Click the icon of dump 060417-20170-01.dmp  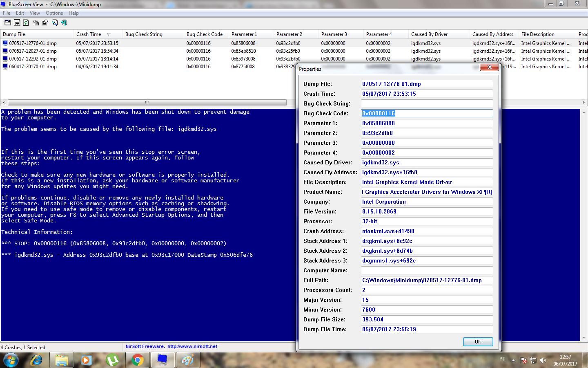click(x=5, y=66)
